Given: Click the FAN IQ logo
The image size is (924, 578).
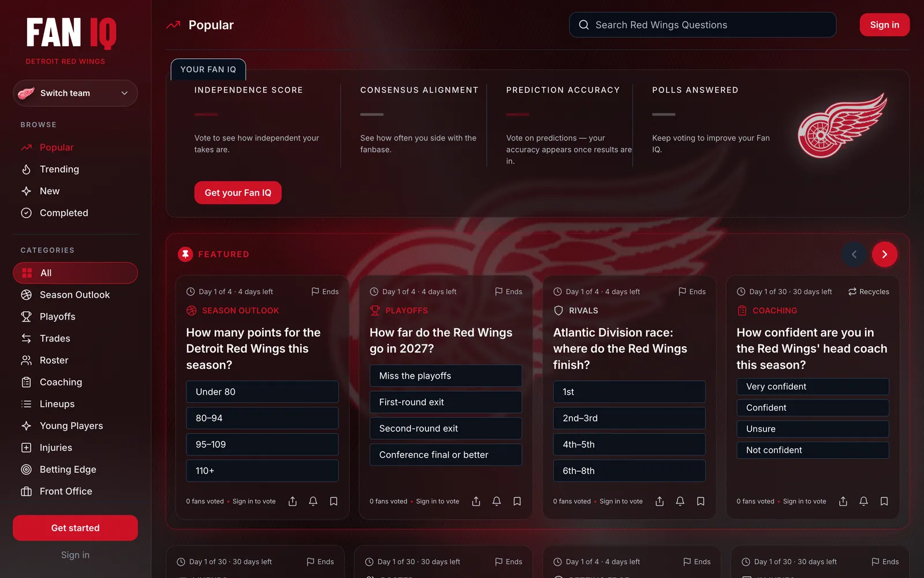Looking at the screenshot, I should (x=71, y=32).
